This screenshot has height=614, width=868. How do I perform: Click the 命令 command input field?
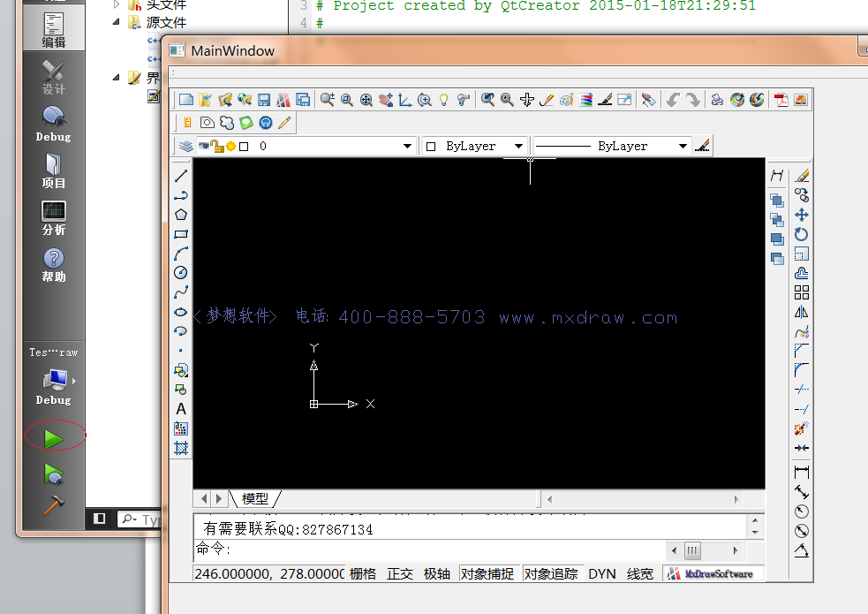pos(429,550)
